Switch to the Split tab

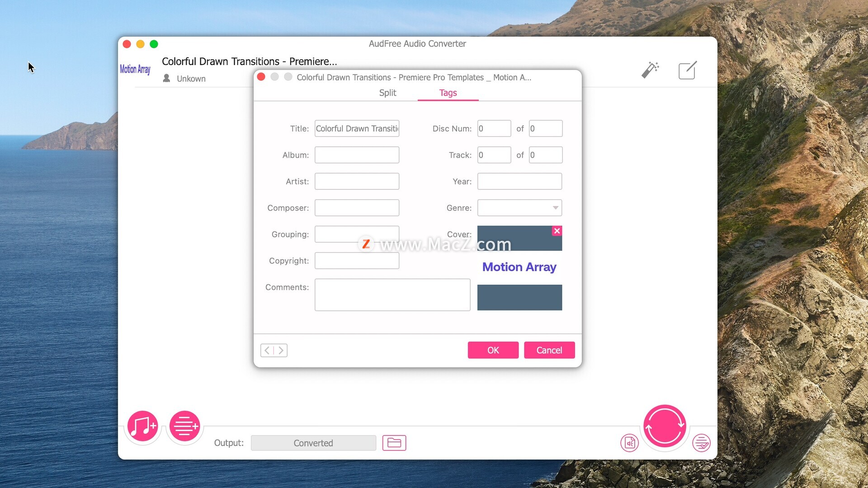click(387, 93)
